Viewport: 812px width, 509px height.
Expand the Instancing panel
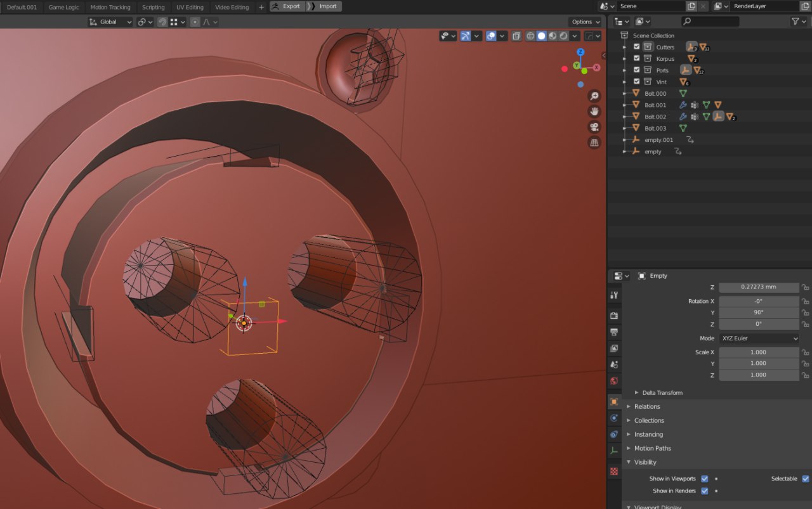648,435
